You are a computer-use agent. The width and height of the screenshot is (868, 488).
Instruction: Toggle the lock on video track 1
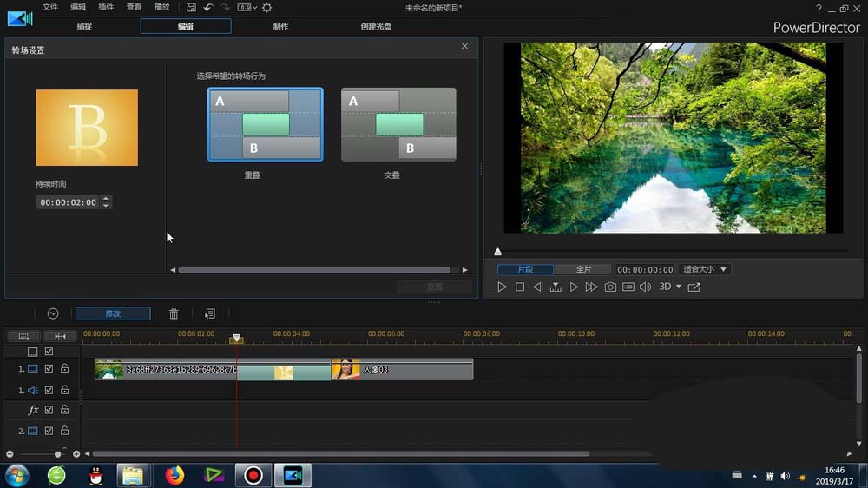point(64,369)
